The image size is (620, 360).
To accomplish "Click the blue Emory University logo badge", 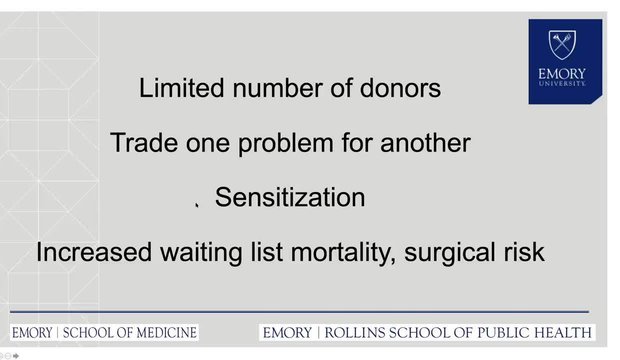I will [x=565, y=61].
